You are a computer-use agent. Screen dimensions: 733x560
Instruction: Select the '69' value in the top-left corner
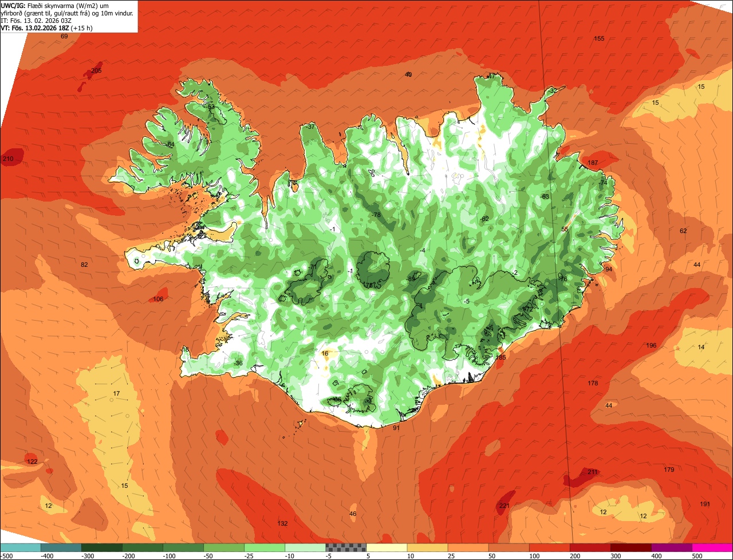coord(64,36)
